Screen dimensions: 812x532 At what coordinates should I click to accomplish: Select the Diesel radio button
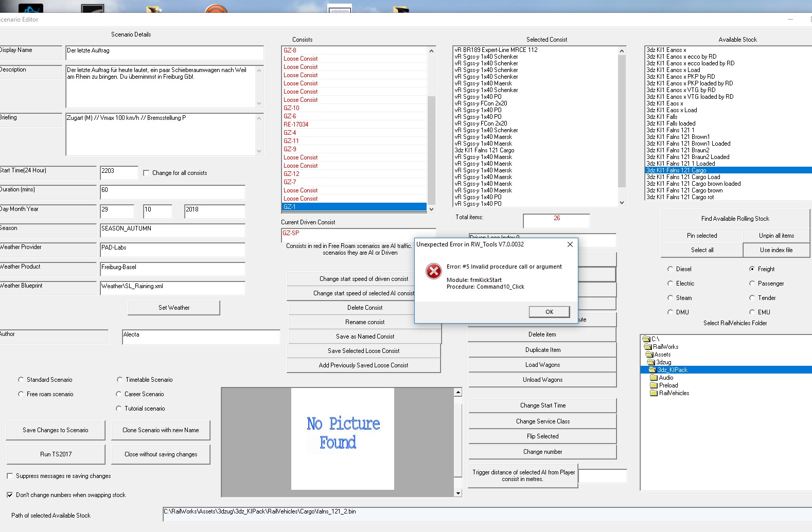tap(670, 269)
